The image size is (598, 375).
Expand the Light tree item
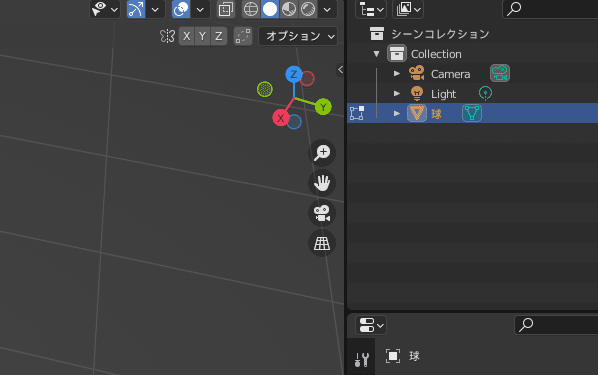click(x=397, y=93)
